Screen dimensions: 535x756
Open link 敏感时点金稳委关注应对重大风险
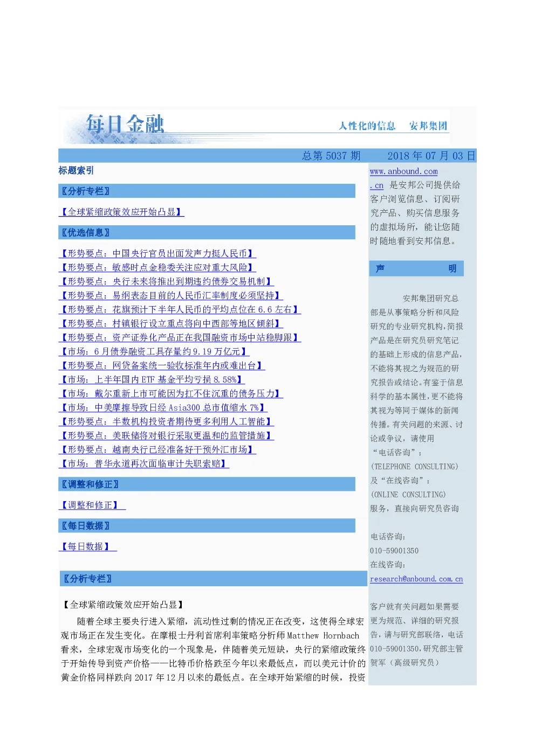pyautogui.click(x=157, y=267)
